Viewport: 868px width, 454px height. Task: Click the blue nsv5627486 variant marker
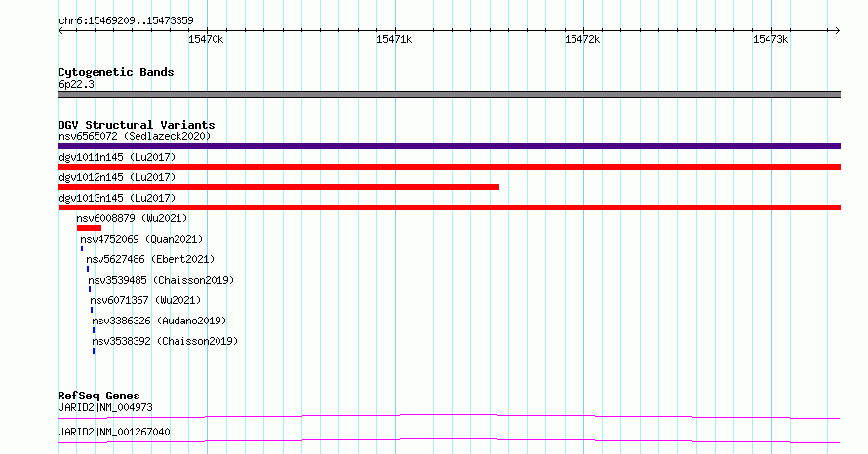pyautogui.click(x=88, y=269)
